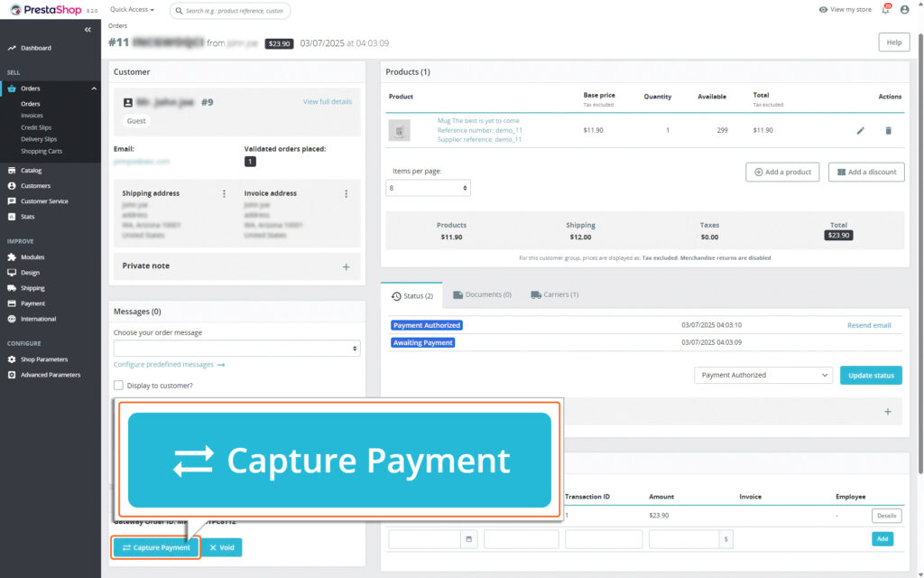Edit the Mug product with the pencil icon

tap(860, 130)
